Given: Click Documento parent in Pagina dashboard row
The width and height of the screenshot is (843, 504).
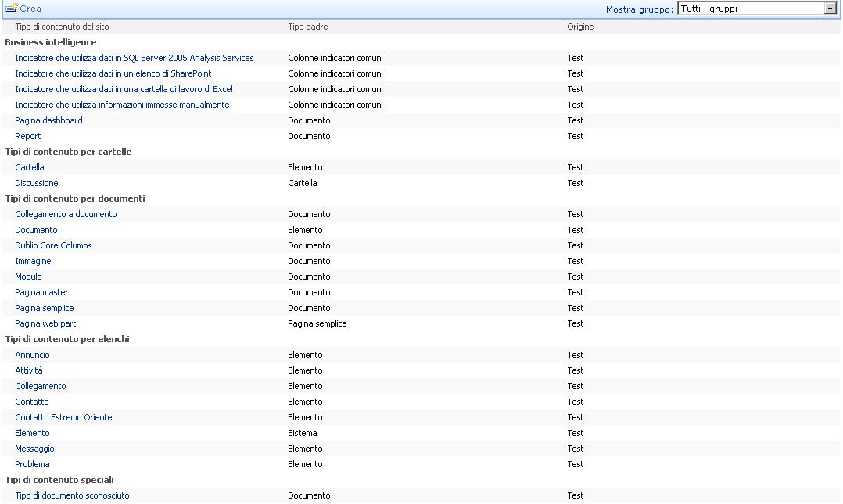Looking at the screenshot, I should coord(309,120).
